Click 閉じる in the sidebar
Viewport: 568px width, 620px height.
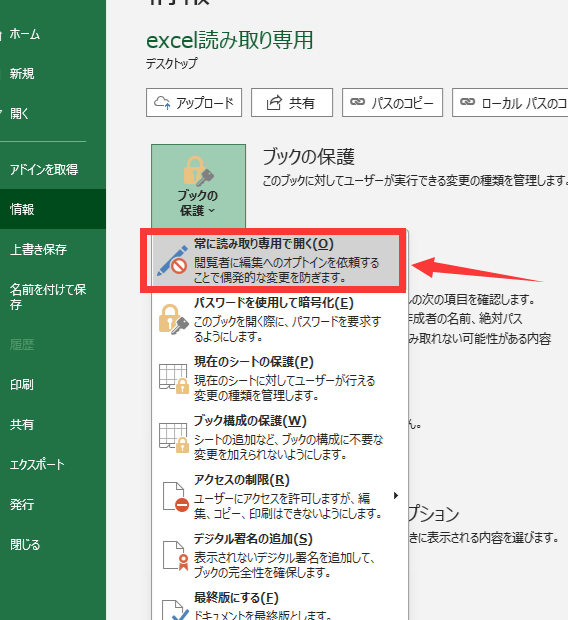click(52, 544)
